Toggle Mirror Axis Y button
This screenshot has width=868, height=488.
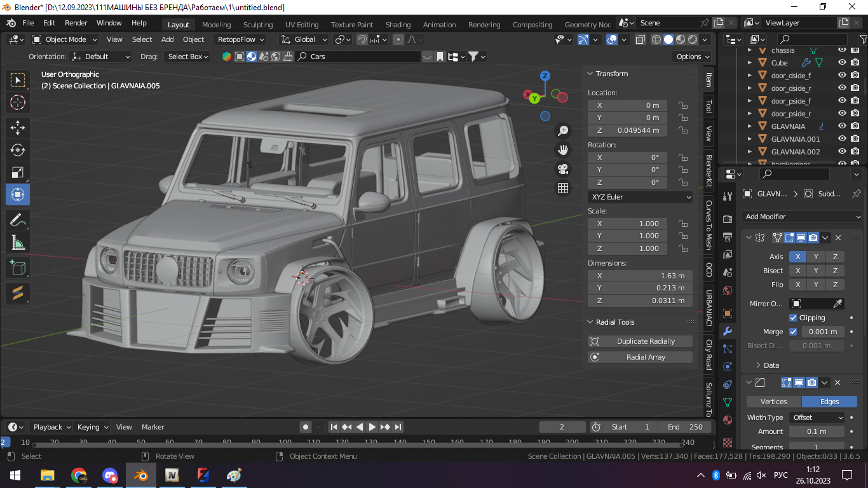(816, 257)
